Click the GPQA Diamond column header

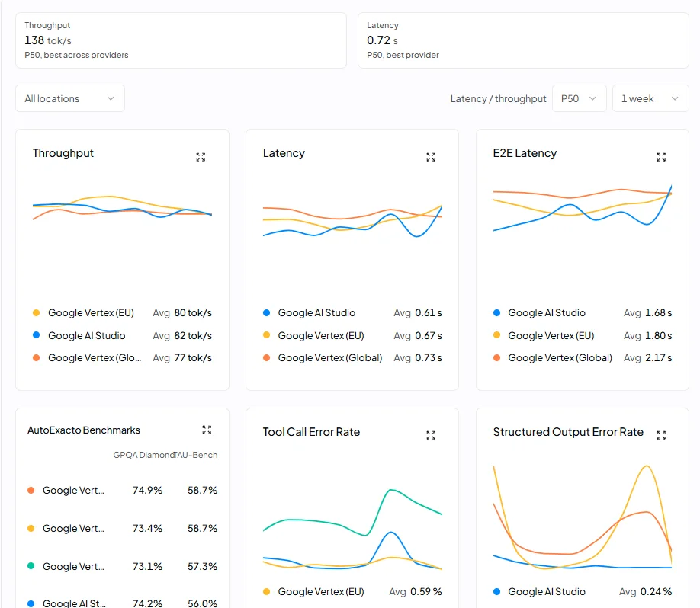[143, 455]
